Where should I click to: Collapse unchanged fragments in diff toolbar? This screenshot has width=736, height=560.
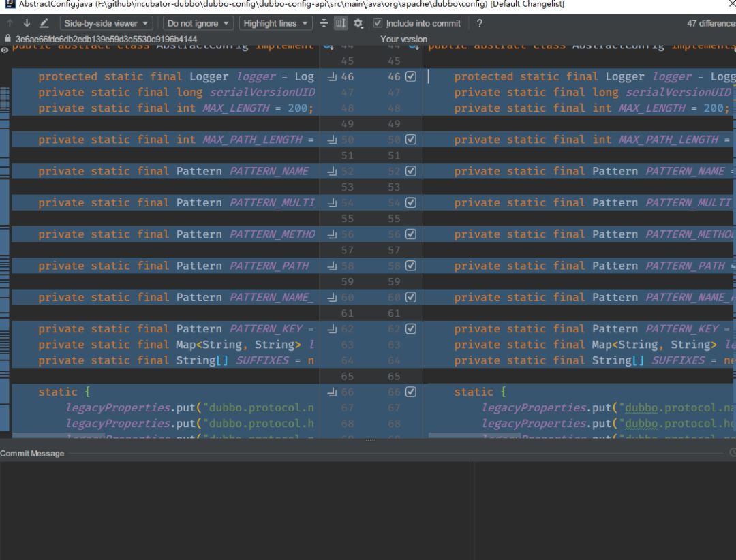(x=324, y=23)
